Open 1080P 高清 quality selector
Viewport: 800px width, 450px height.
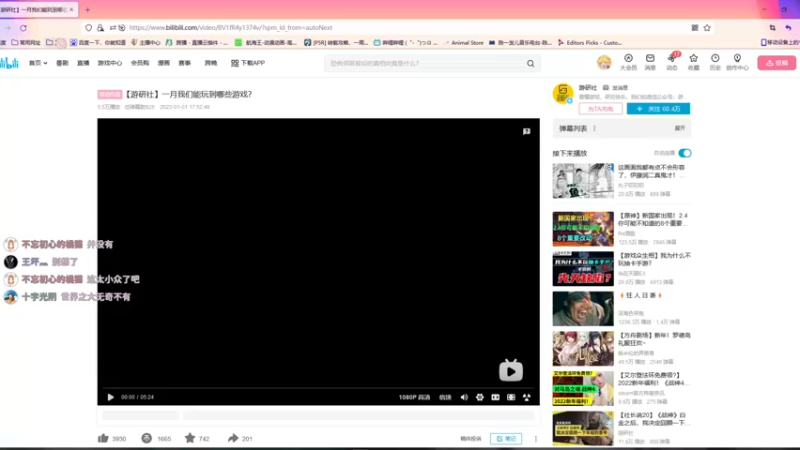point(414,397)
